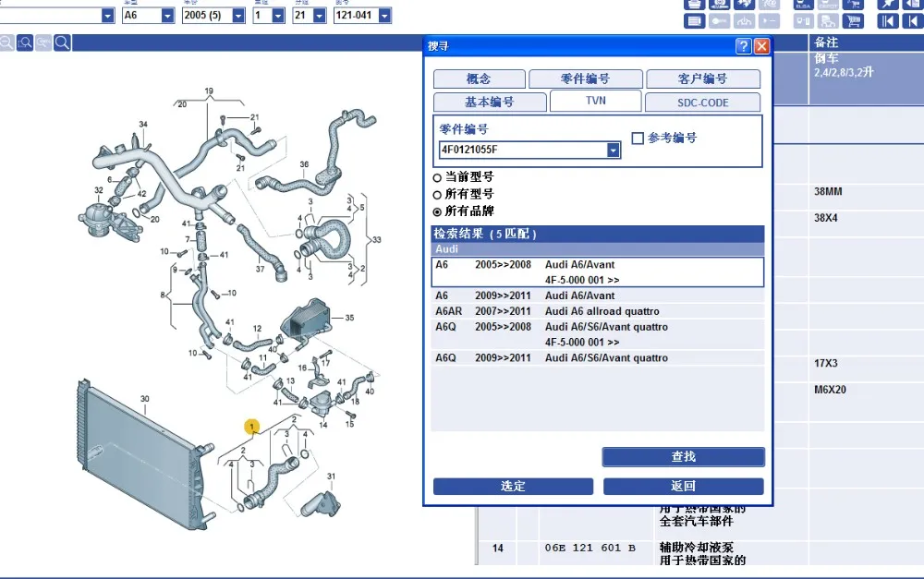Switch to the TVN tab
Image resolution: width=924 pixels, height=579 pixels.
596,101
